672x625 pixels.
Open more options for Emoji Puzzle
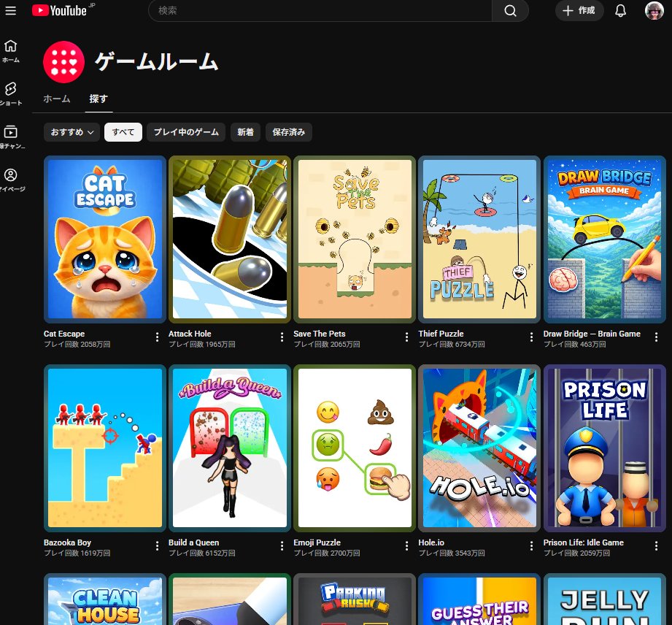(x=406, y=545)
